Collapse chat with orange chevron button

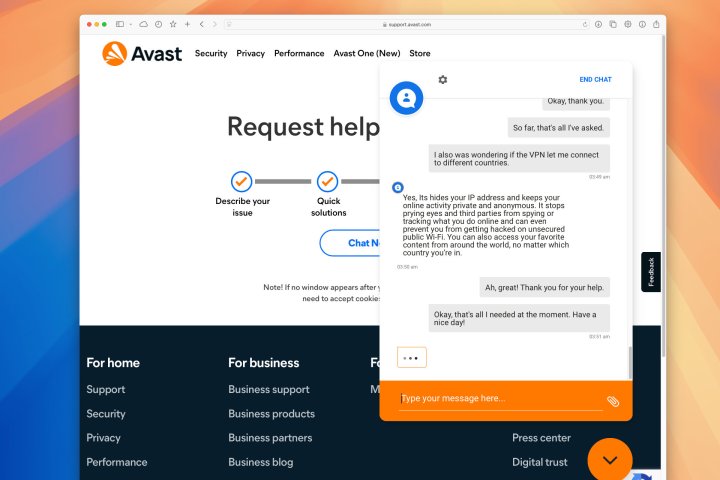click(609, 459)
